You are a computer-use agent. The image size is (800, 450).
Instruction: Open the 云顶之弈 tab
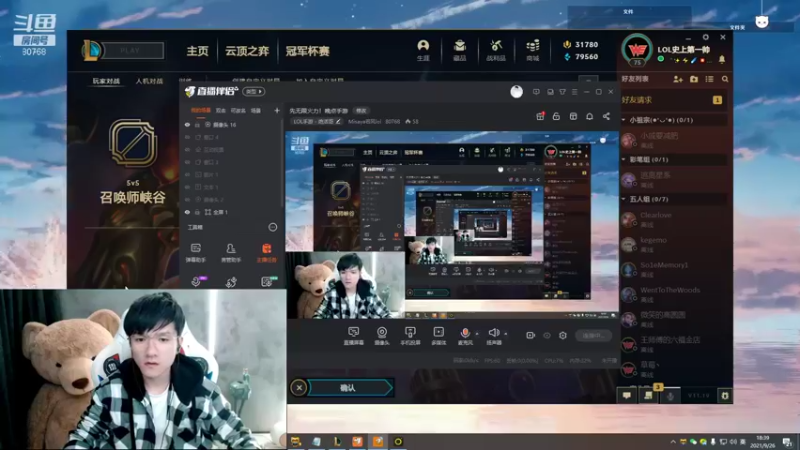click(x=247, y=51)
